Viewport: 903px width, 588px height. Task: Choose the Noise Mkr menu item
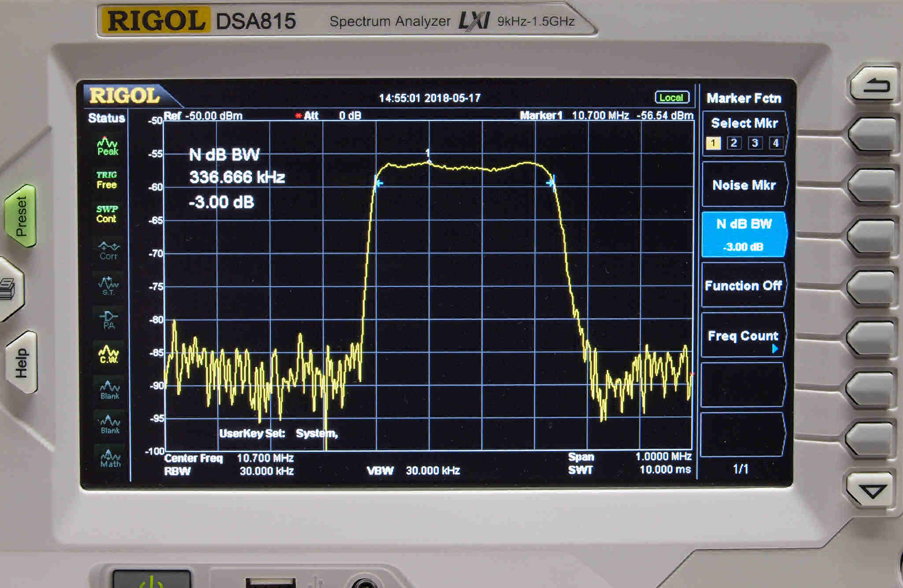click(744, 185)
